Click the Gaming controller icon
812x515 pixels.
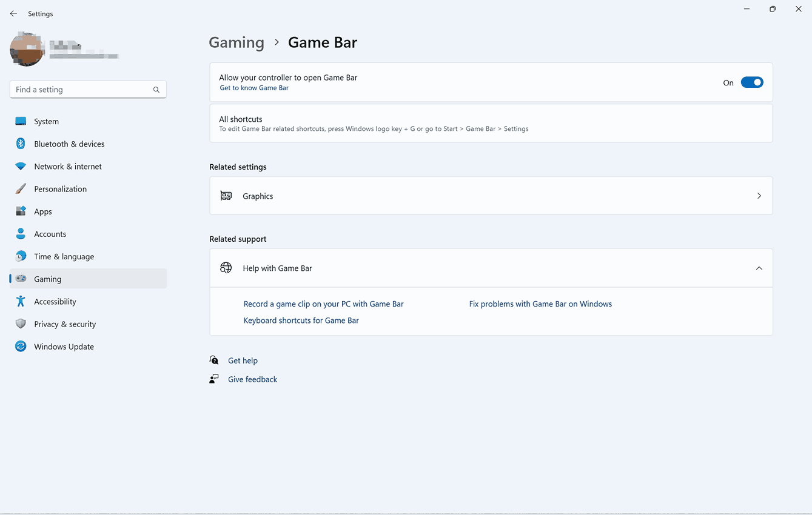[x=21, y=279]
